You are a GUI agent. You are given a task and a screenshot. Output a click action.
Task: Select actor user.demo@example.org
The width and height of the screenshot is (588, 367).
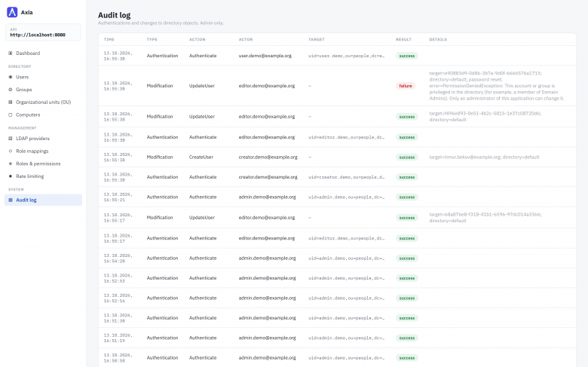click(x=265, y=56)
